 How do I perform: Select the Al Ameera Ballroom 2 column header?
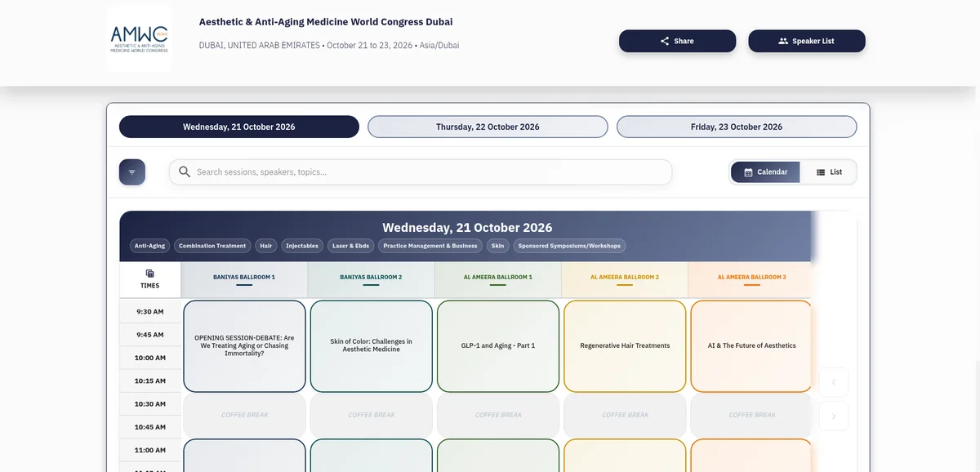pos(625,279)
